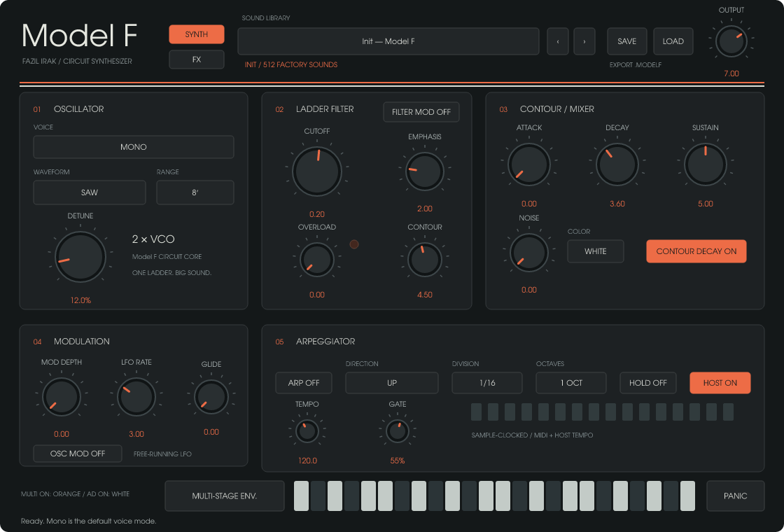Click the cutoff value '0.20'
784x532 pixels.
pyautogui.click(x=317, y=214)
